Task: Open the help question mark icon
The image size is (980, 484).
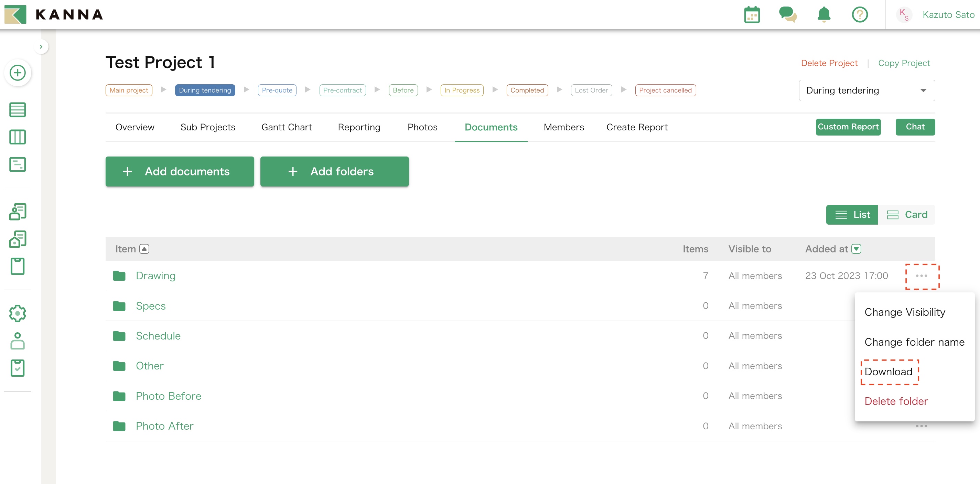Action: click(x=859, y=15)
